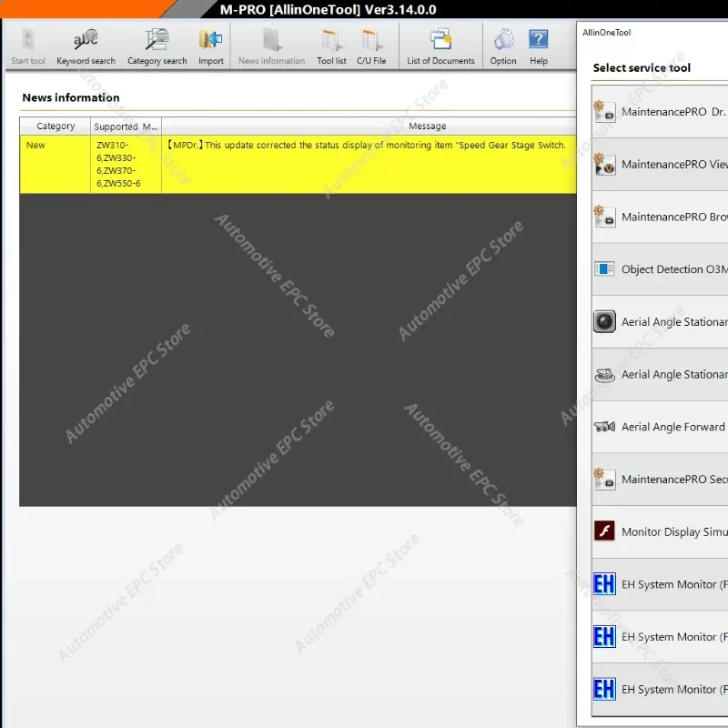Open Help

tap(539, 45)
